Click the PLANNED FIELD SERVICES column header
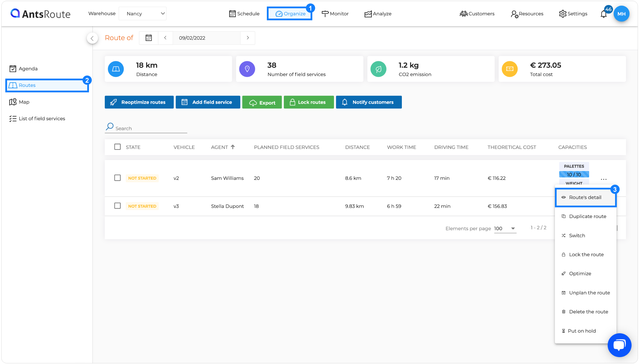 click(286, 147)
